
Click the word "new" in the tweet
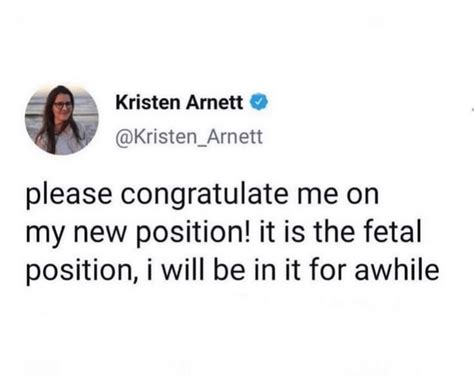[100, 234]
